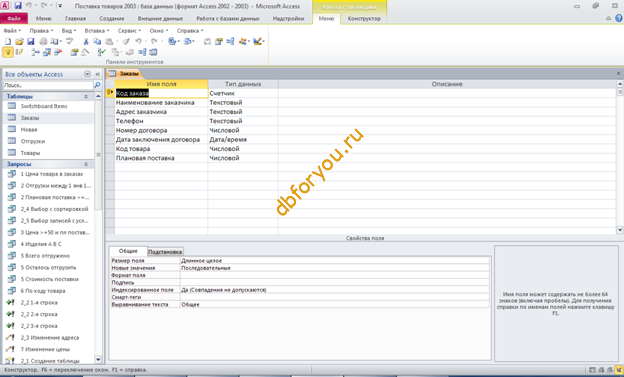Select the Switchboard Items table
Image resolution: width=624 pixels, height=377 pixels.
pos(44,106)
